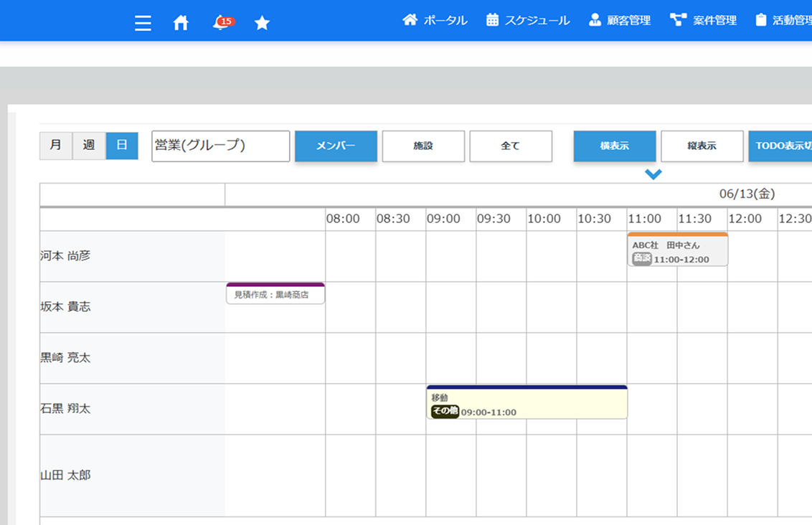Open 案件管理 in navigation bar
The height and width of the screenshot is (525, 812).
704,20
